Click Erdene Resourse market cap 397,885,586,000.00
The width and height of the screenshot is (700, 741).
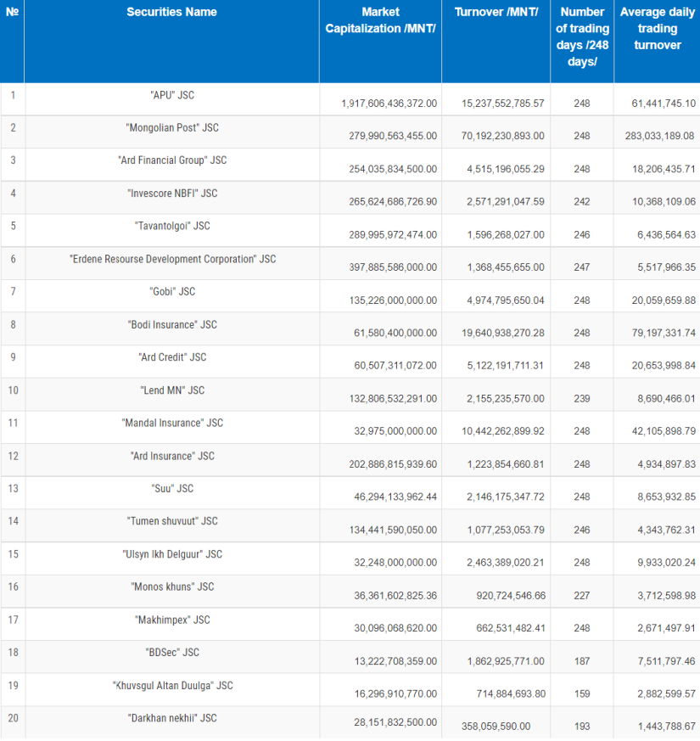coord(393,267)
